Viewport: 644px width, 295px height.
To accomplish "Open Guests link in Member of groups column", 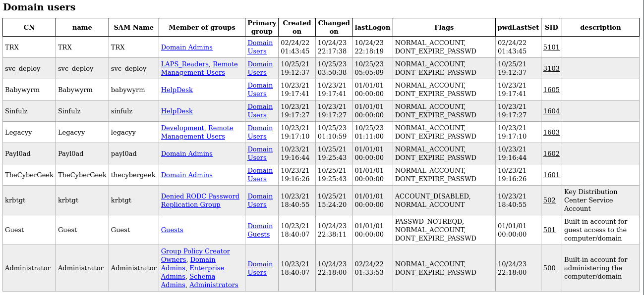I will (172, 230).
